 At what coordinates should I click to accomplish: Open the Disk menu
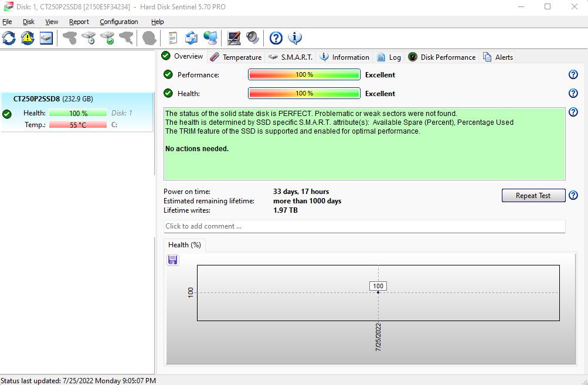29,22
